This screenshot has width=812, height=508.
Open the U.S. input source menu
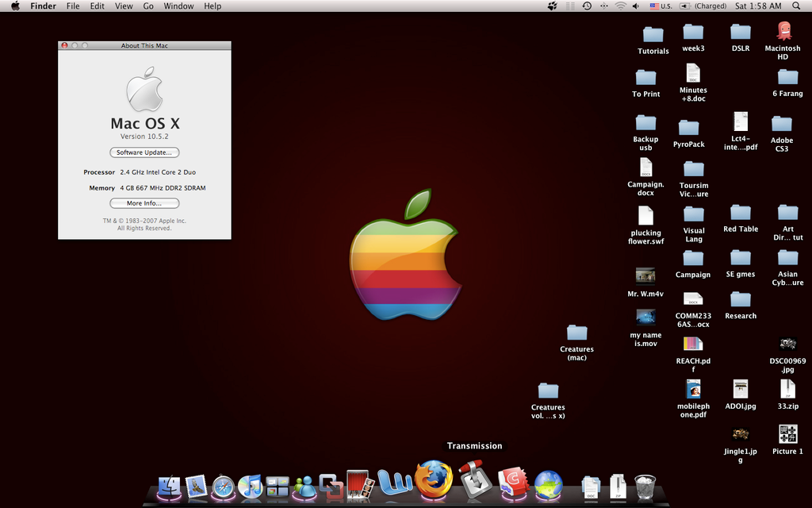coord(661,6)
